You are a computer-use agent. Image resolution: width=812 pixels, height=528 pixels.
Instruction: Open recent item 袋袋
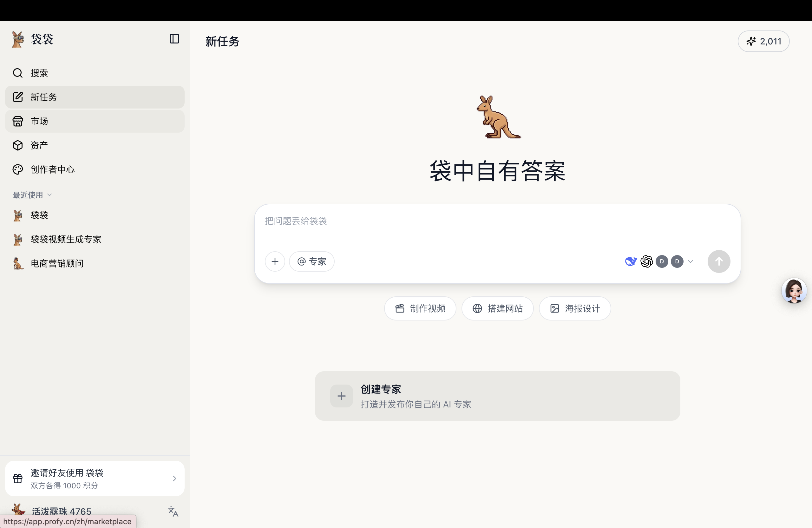pyautogui.click(x=95, y=215)
